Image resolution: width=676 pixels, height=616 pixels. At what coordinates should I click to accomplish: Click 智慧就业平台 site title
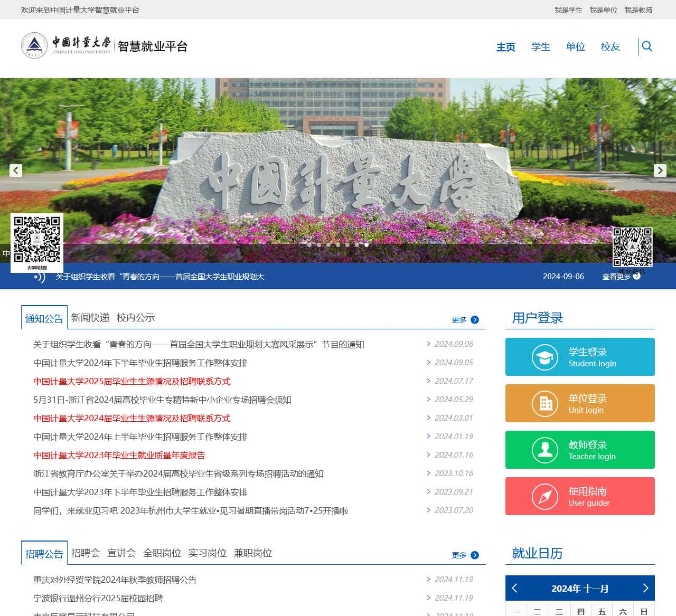(x=153, y=46)
